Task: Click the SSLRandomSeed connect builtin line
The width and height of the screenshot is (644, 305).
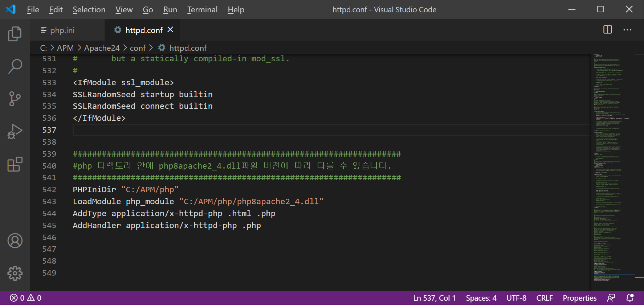Action: [x=143, y=106]
